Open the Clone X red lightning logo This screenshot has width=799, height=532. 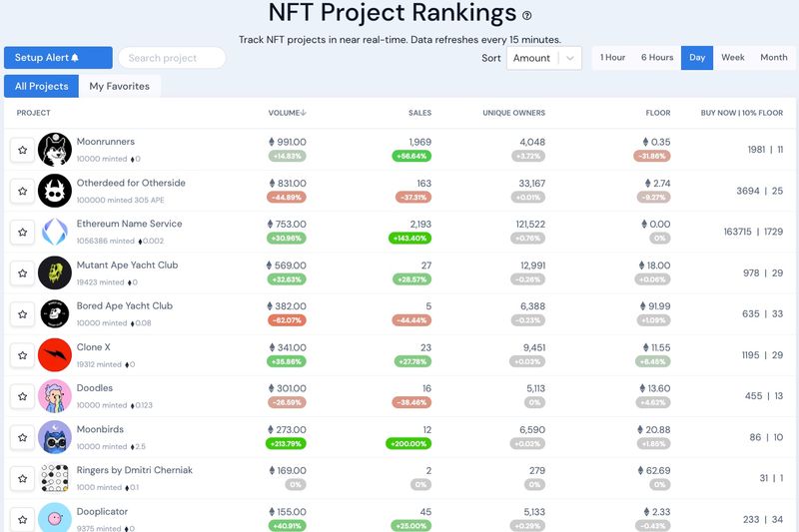[x=55, y=355]
